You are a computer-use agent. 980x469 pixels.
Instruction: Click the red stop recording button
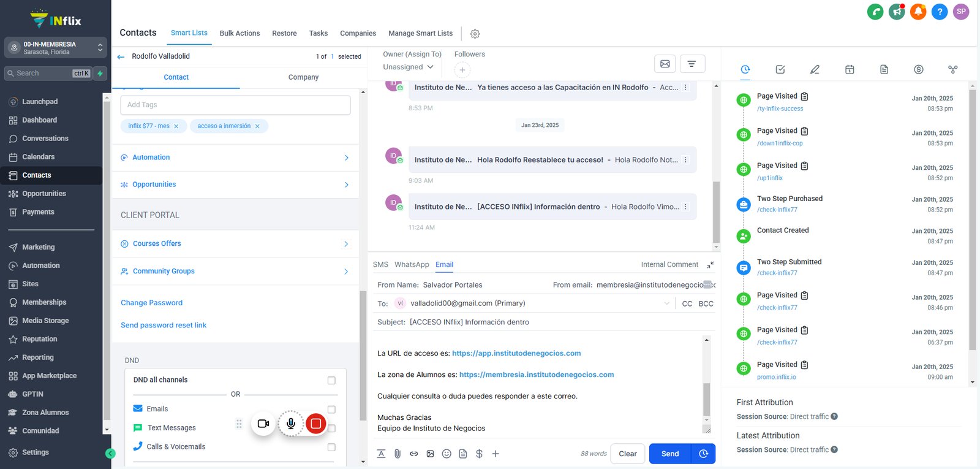pos(315,424)
